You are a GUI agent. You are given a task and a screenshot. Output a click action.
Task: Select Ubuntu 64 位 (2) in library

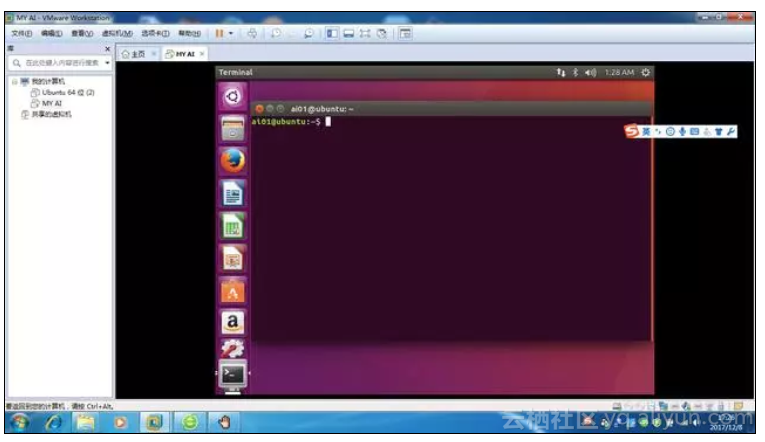[x=62, y=92]
